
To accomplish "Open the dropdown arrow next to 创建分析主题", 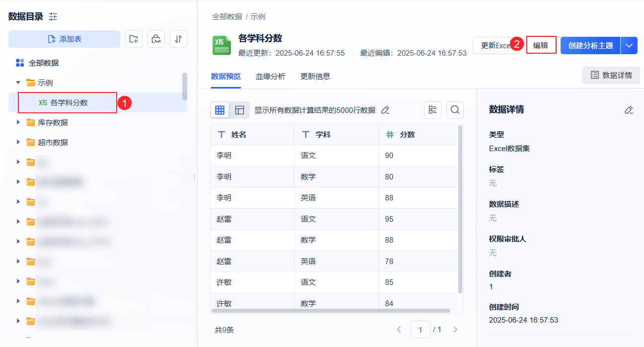I will (x=629, y=45).
